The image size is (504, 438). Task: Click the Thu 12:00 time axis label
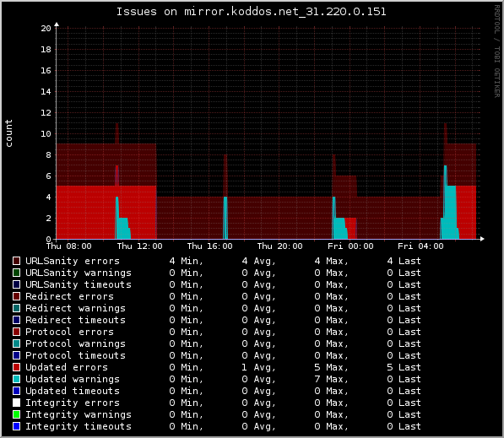[139, 246]
